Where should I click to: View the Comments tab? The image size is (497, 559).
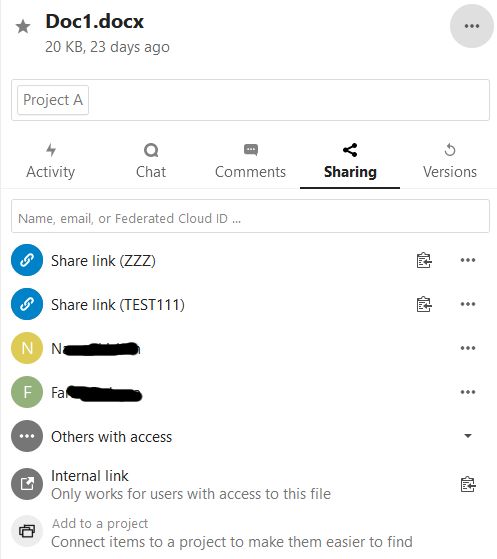250,161
